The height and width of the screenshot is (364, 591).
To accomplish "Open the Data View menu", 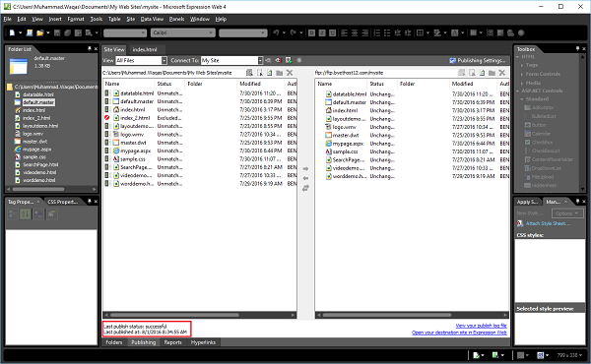I will pos(152,20).
